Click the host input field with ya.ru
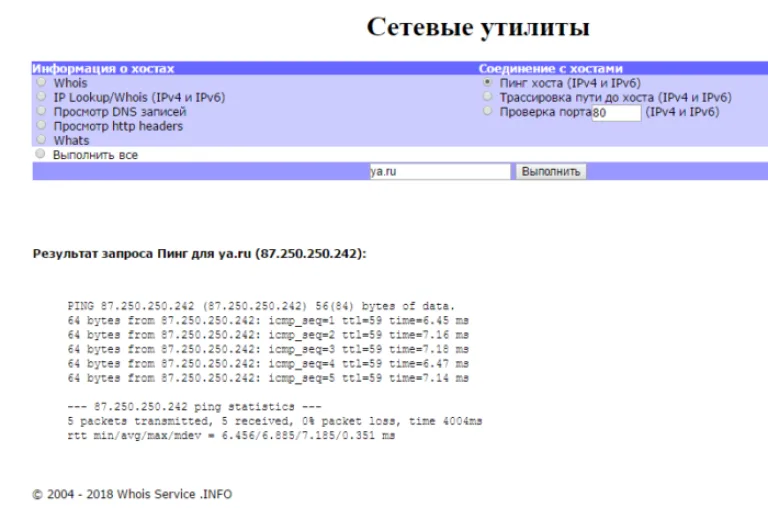 (440, 171)
